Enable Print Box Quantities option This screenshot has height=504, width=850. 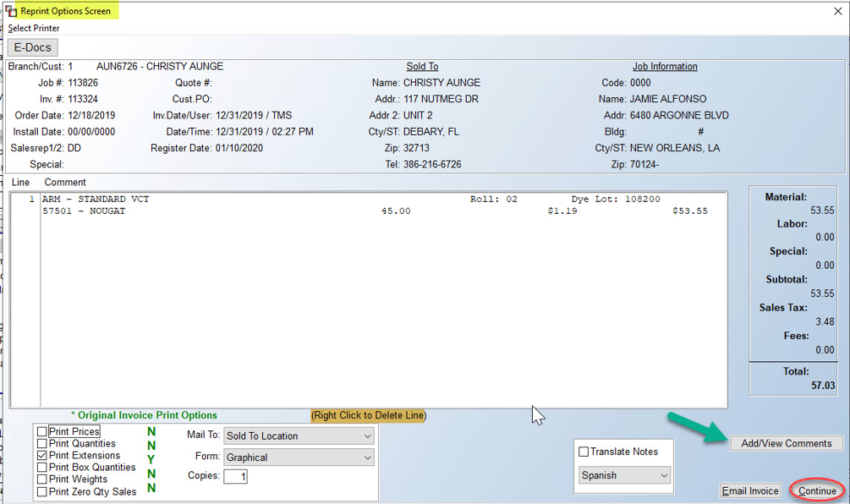tap(42, 467)
